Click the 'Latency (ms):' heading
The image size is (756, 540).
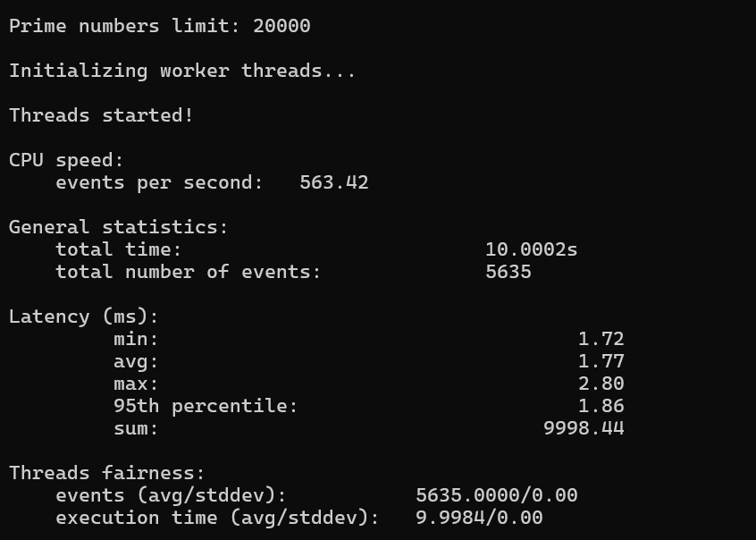[84, 317]
